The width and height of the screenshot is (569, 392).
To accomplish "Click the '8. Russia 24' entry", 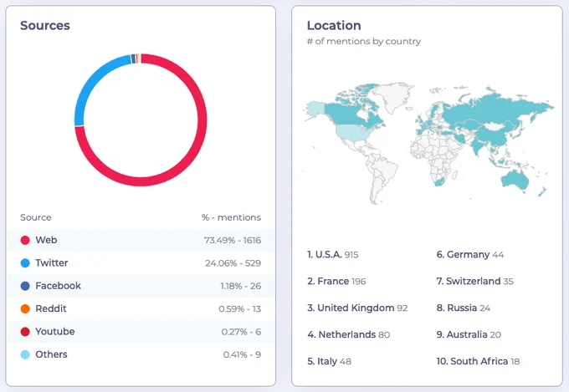I will pyautogui.click(x=464, y=308).
